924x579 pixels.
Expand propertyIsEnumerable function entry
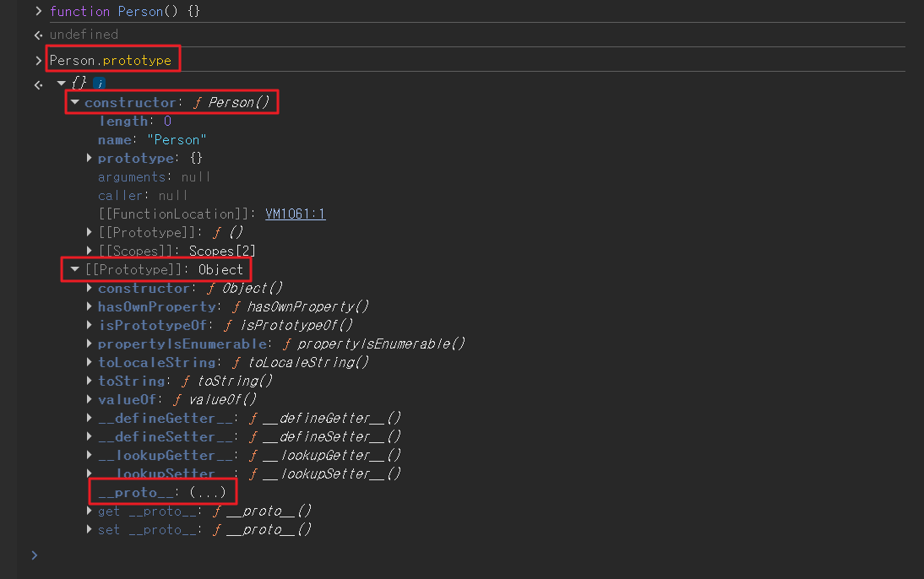tap(90, 344)
